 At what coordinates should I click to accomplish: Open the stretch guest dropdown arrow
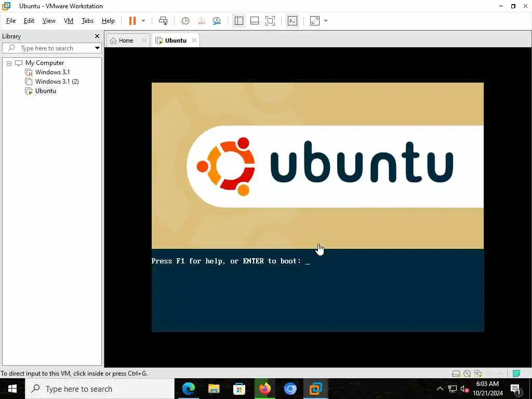tap(326, 21)
